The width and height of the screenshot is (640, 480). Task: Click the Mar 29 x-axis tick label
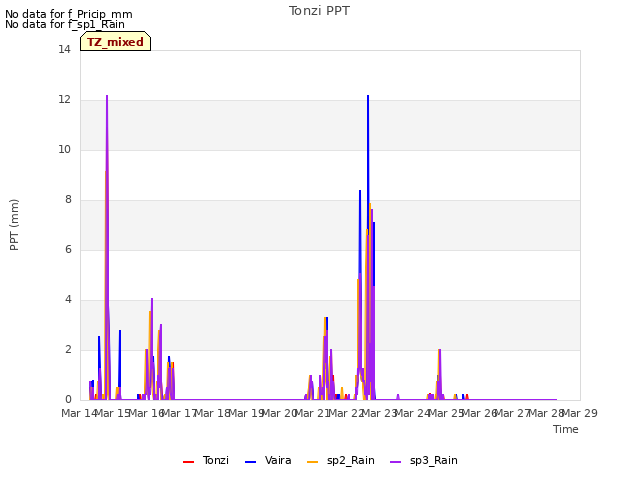[580, 413]
